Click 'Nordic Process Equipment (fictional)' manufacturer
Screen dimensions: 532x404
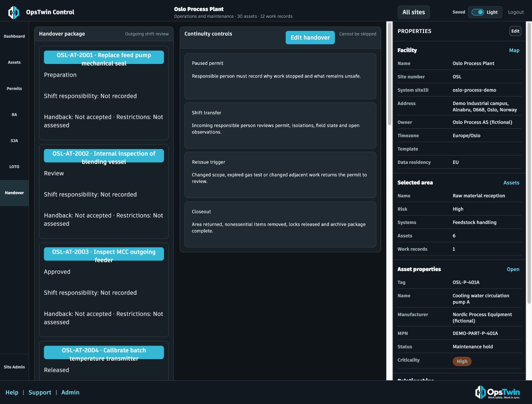[482, 318]
